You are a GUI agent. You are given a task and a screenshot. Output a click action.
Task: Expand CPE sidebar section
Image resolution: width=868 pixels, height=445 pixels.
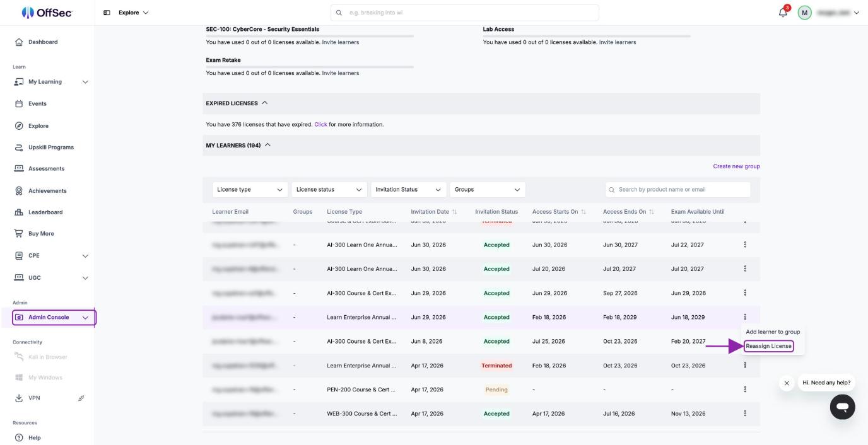[x=85, y=256]
